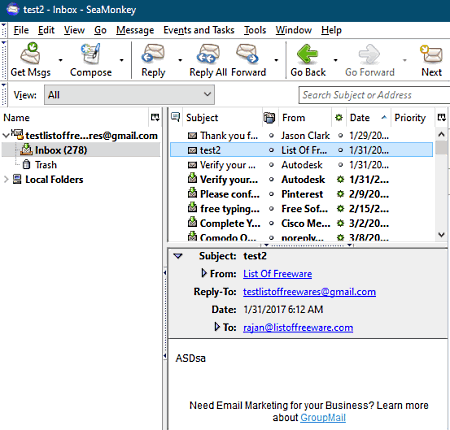Click the thread column icon beside Subject
Screen dimensions: 450x430
click(x=175, y=117)
